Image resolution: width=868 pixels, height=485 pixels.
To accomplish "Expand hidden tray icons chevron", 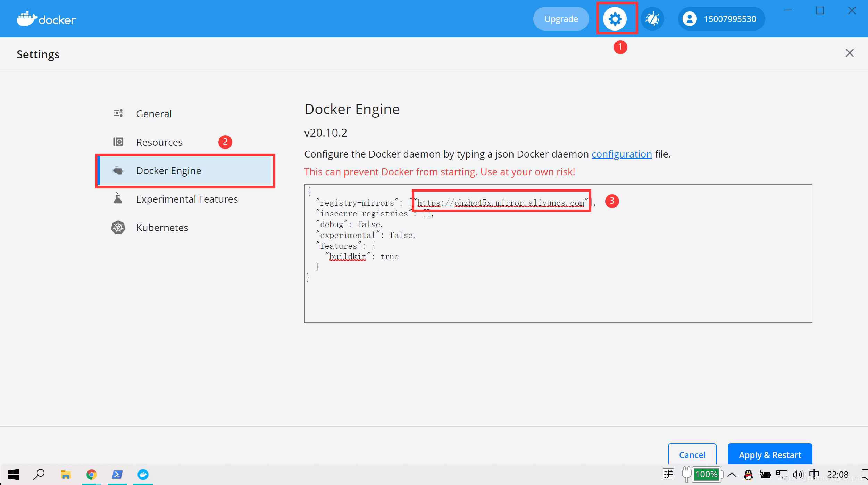I will pyautogui.click(x=732, y=474).
